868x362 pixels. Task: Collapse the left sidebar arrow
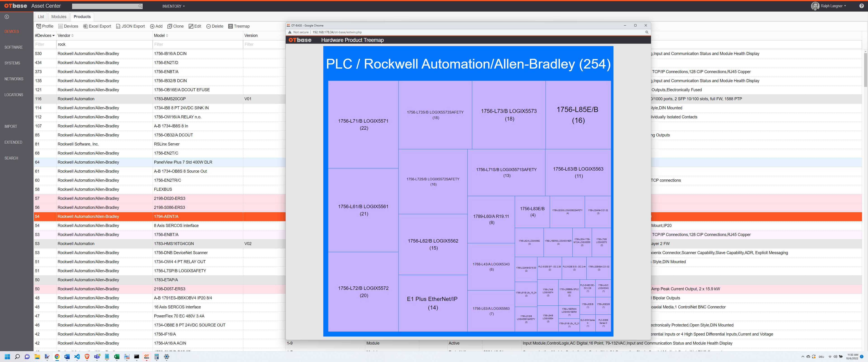(7, 17)
